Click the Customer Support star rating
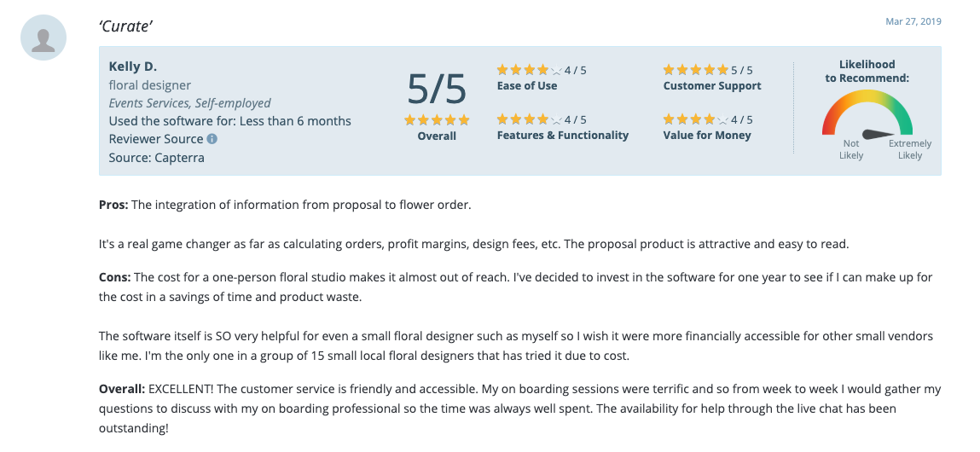The width and height of the screenshot is (980, 452). (x=695, y=70)
